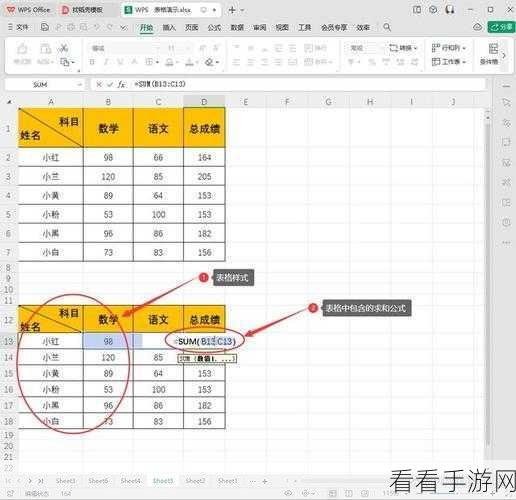Screen dimensions: 516x500
Task: Switch to the Sheet1 tab
Action: coord(228,481)
